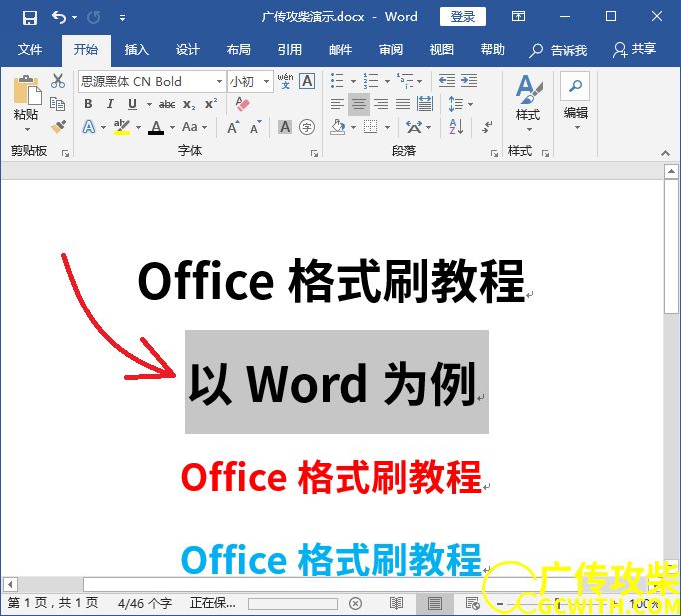The image size is (681, 616).
Task: Sort text with the A-Z sort icon
Action: coord(456,127)
